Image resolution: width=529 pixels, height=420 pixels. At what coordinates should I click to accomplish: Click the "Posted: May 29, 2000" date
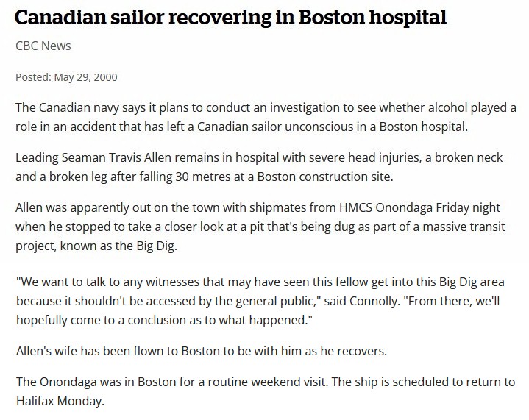pyautogui.click(x=67, y=77)
